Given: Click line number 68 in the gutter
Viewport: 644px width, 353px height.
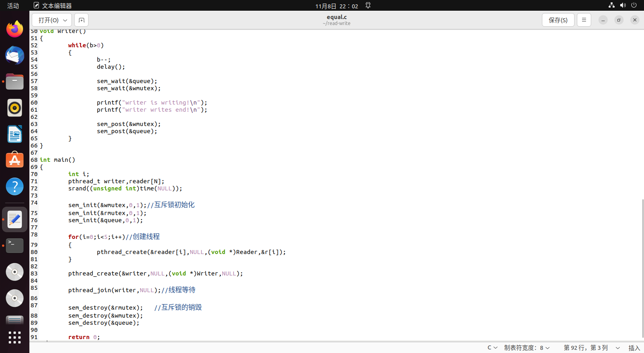Looking at the screenshot, I should point(34,160).
